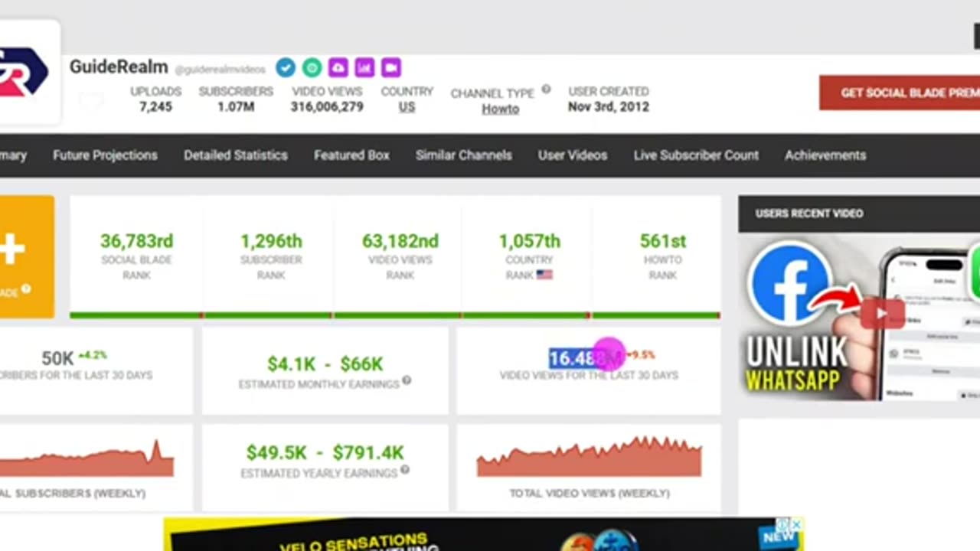The width and height of the screenshot is (980, 551).
Task: Click the $4.1K - $66K monthly earnings
Action: 325,364
